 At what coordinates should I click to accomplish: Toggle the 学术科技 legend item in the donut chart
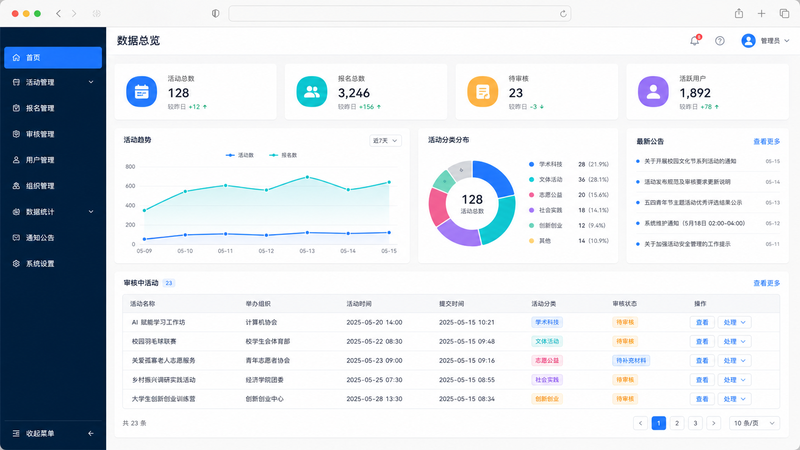point(545,164)
